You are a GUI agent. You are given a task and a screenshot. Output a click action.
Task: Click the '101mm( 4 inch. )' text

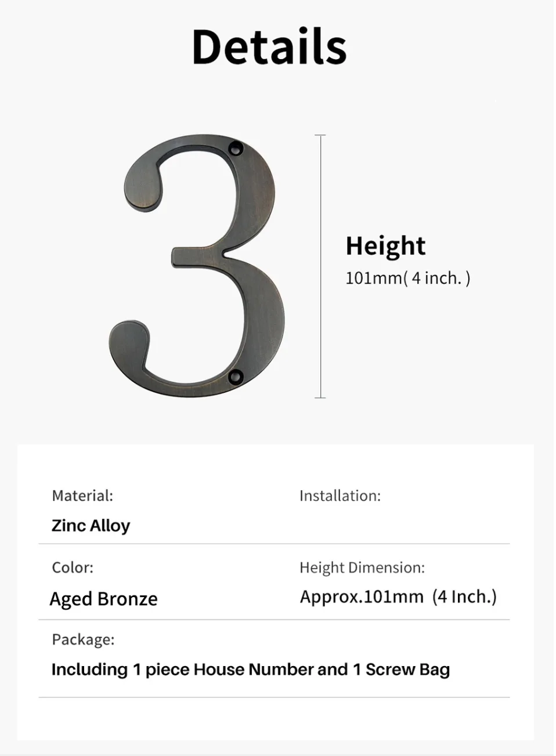click(x=407, y=278)
